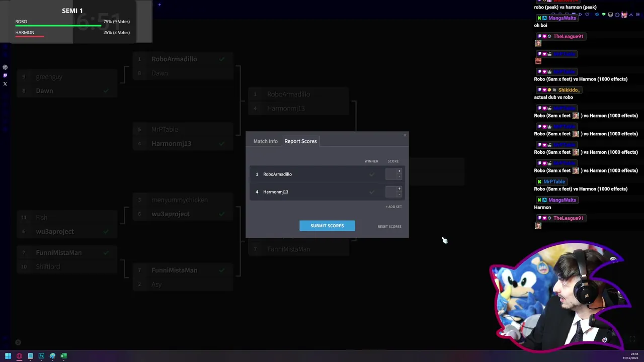Decrease RoboArmadillo score with minus button
The width and height of the screenshot is (644, 362).
point(399,176)
